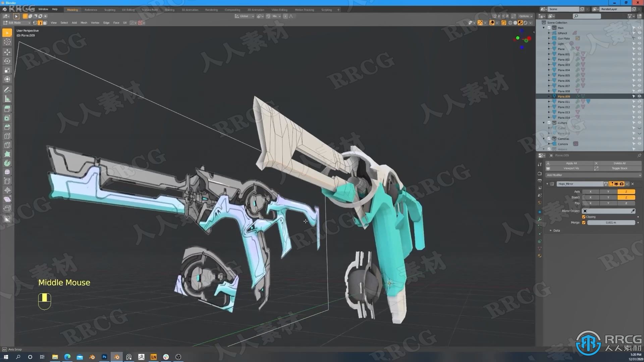Choose the Inset Faces tool
644x362 pixels.
pyautogui.click(x=7, y=118)
